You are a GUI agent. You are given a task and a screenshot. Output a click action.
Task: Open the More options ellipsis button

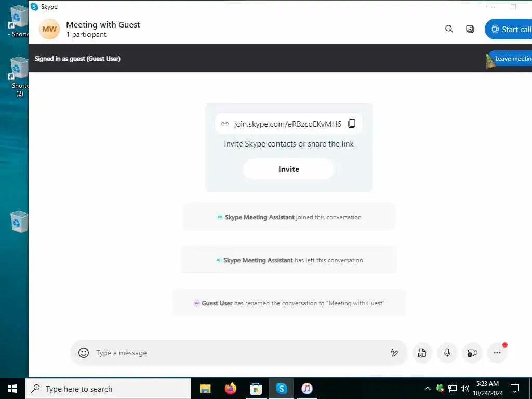pyautogui.click(x=497, y=353)
